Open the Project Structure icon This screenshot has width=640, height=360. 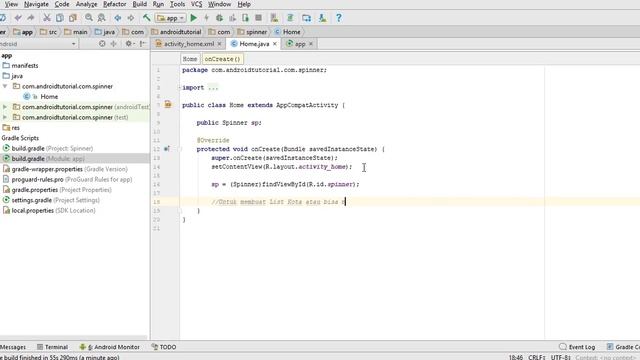[307, 18]
